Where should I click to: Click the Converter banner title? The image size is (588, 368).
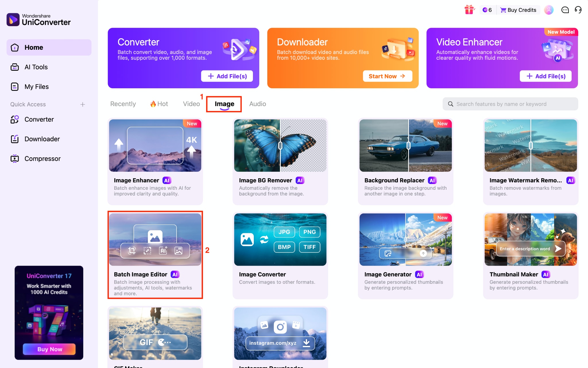138,42
